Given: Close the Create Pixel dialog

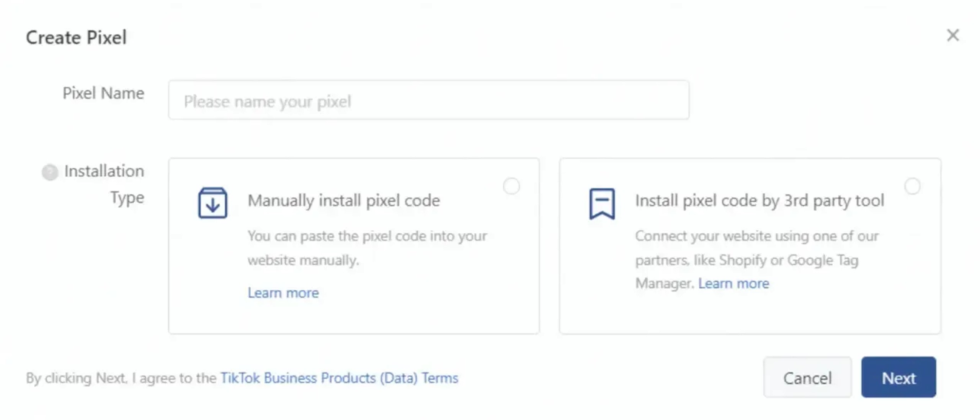Looking at the screenshot, I should coord(952,35).
